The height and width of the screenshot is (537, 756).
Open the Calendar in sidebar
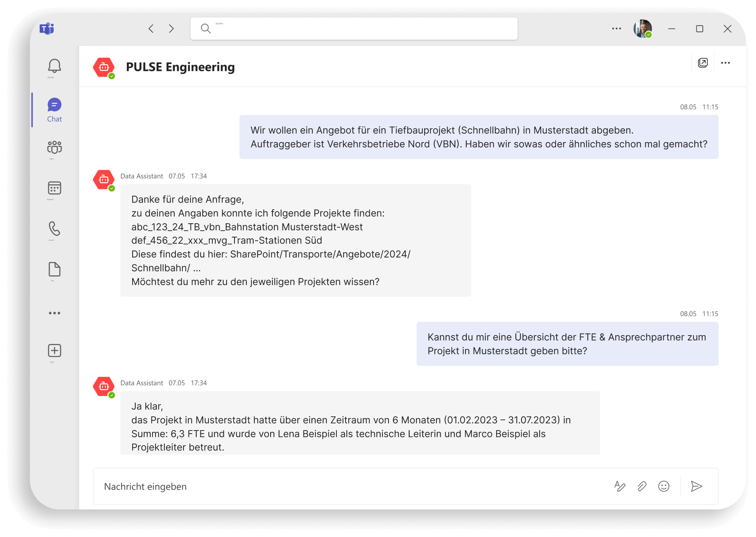54,188
